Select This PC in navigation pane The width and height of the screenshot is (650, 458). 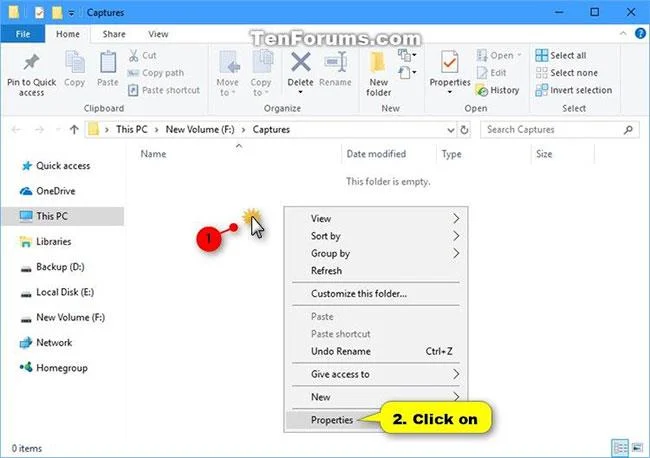click(63, 216)
